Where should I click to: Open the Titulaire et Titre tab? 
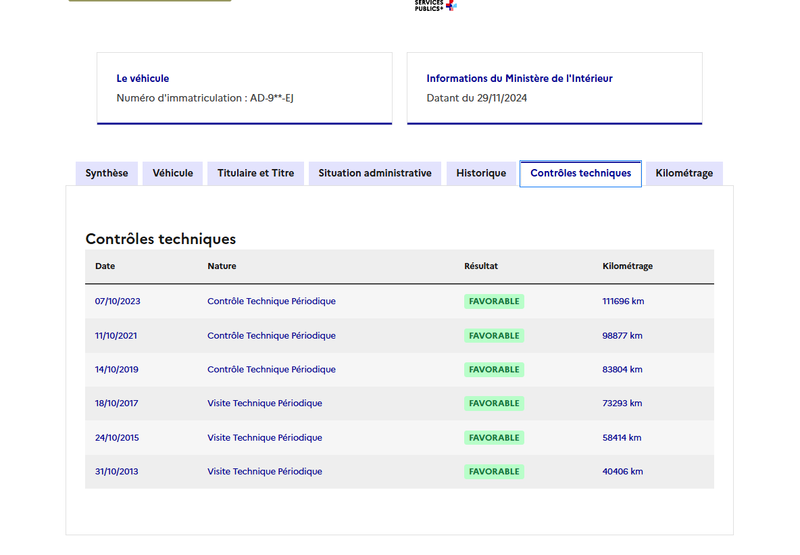256,173
